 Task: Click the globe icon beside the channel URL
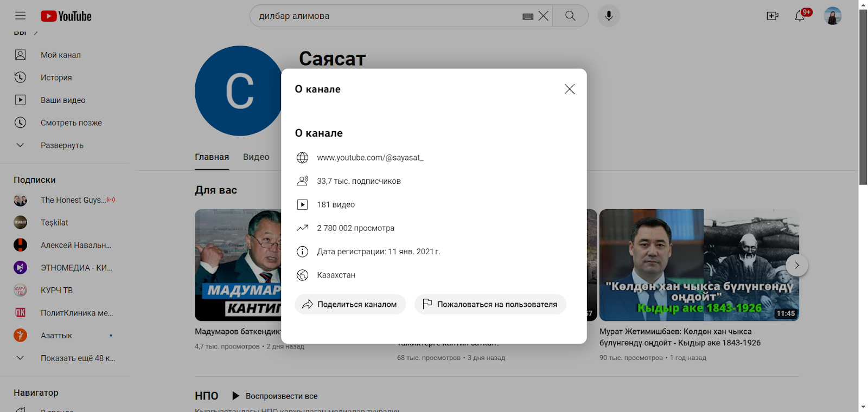pyautogui.click(x=302, y=158)
